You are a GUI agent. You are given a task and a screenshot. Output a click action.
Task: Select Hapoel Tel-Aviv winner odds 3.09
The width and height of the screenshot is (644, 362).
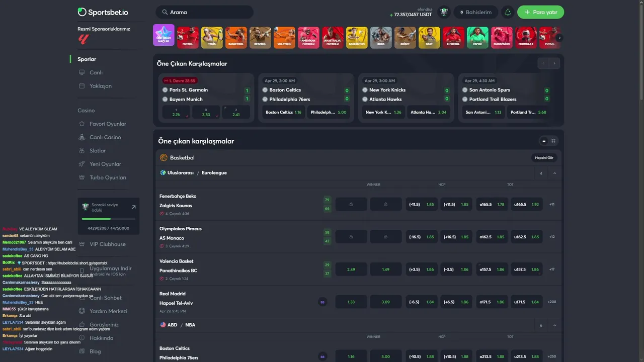point(386,302)
